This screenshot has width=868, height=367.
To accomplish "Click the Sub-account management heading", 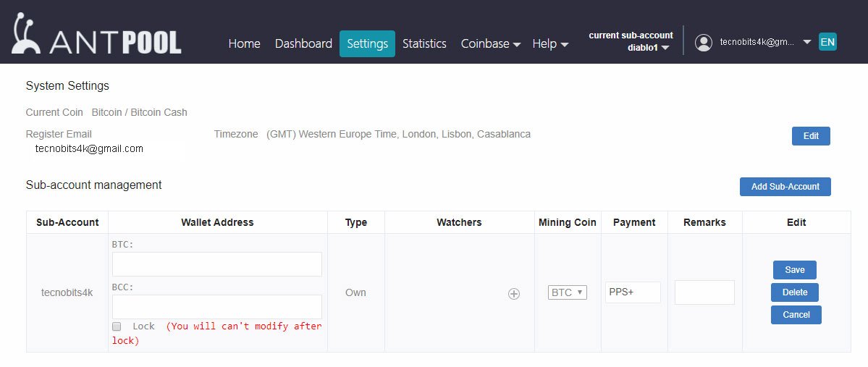I will click(93, 185).
